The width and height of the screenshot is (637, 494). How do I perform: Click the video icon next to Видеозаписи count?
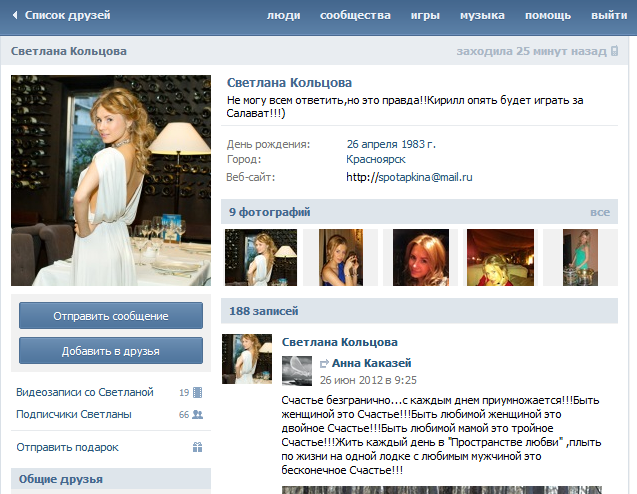[x=197, y=392]
